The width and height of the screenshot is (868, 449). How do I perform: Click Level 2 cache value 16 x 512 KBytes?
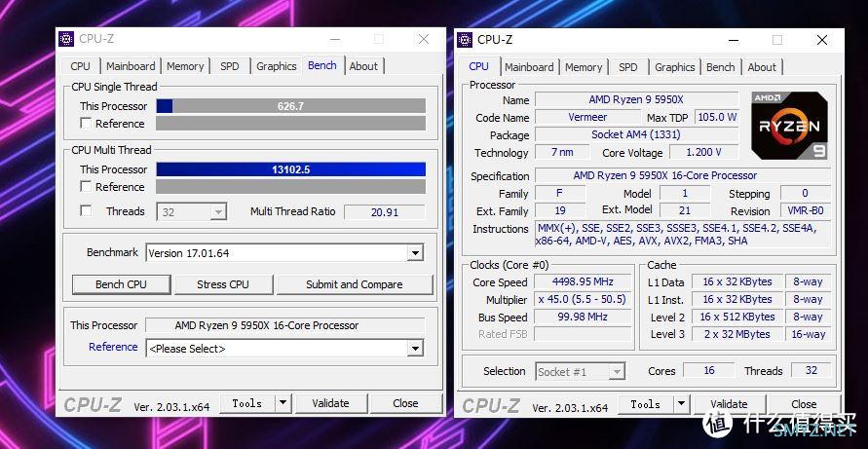pos(737,317)
